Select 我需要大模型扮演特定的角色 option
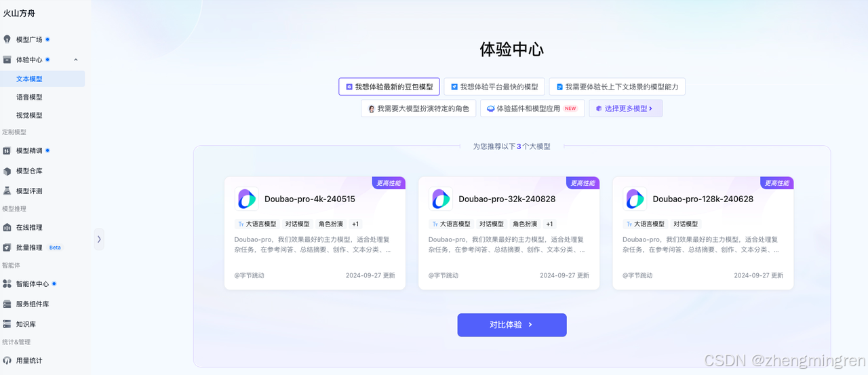 tap(418, 108)
